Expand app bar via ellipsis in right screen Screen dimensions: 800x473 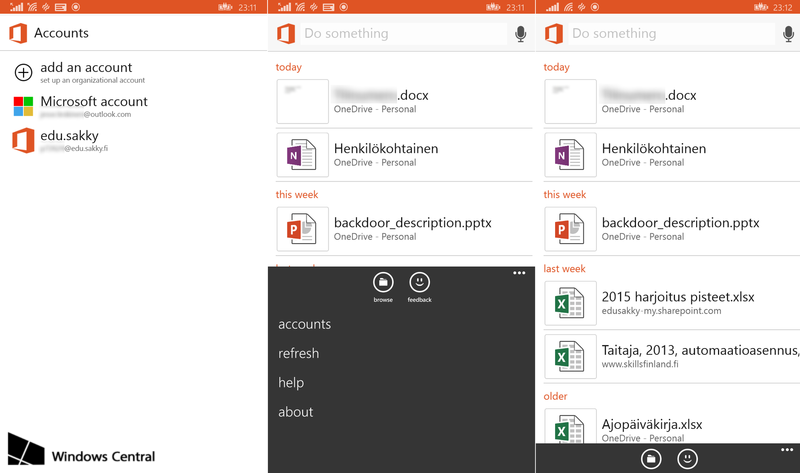(787, 450)
